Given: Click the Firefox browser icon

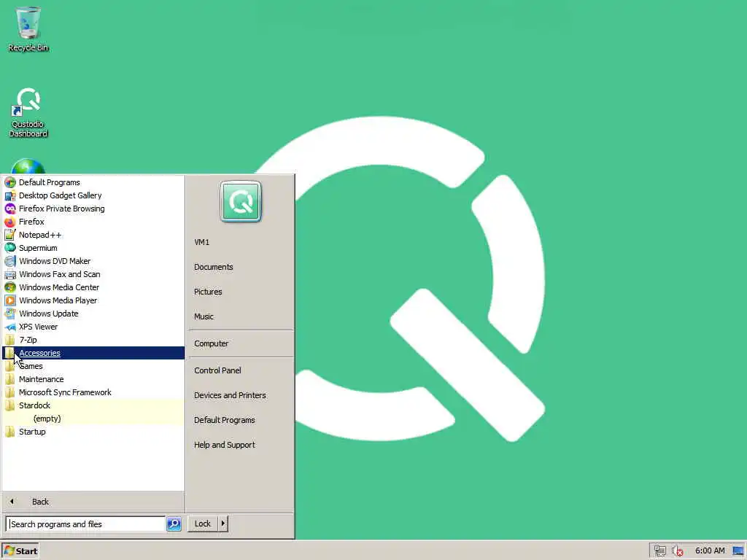Looking at the screenshot, I should [x=10, y=222].
